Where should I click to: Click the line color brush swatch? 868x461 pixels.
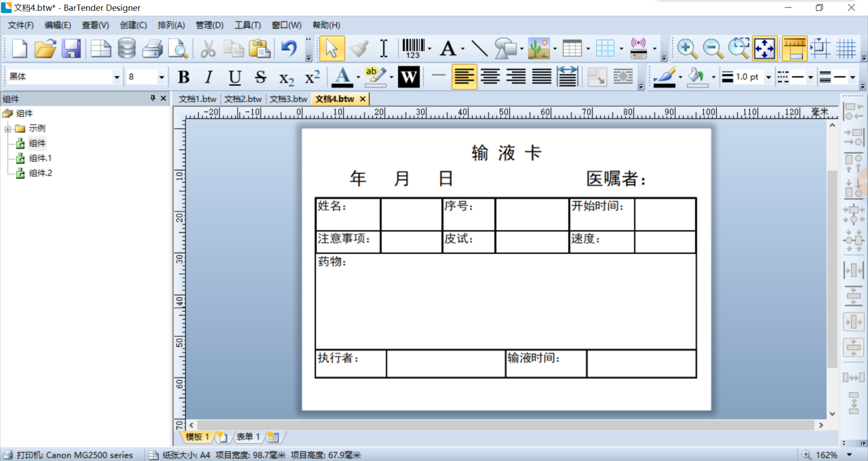click(664, 77)
